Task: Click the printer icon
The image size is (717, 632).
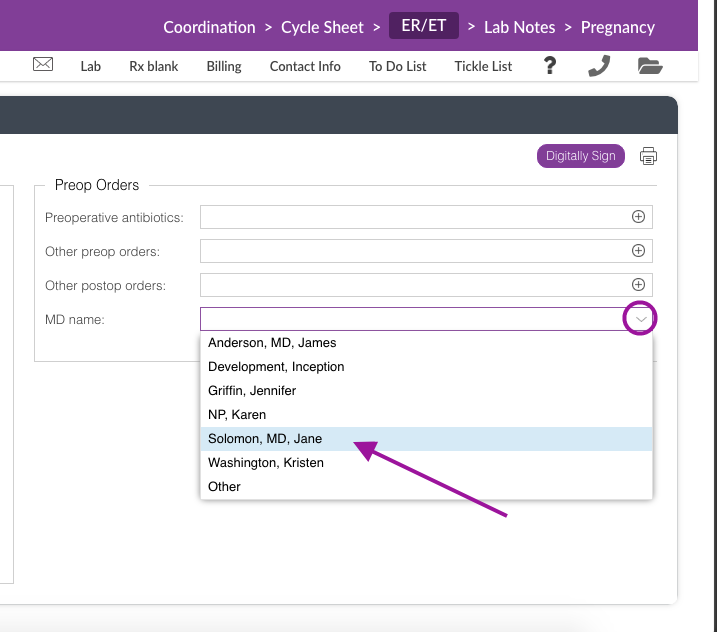Action: [x=649, y=156]
